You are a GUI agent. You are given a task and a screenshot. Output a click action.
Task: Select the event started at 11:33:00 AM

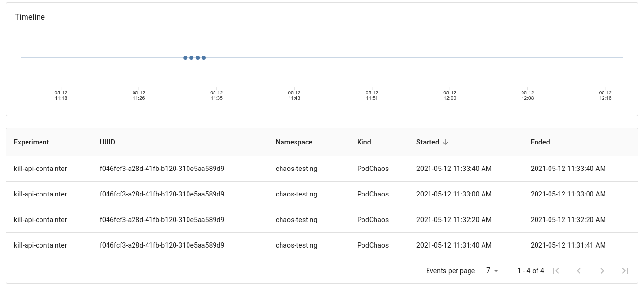coord(322,194)
